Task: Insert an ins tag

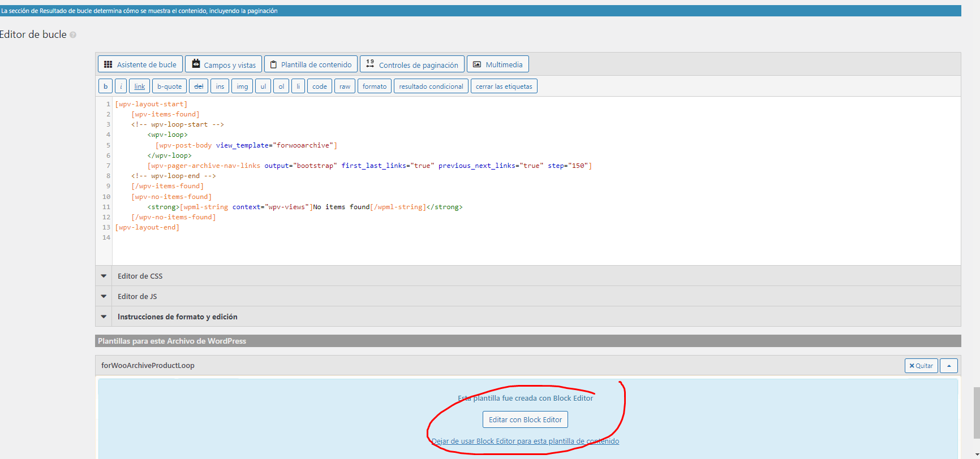Action: click(220, 86)
